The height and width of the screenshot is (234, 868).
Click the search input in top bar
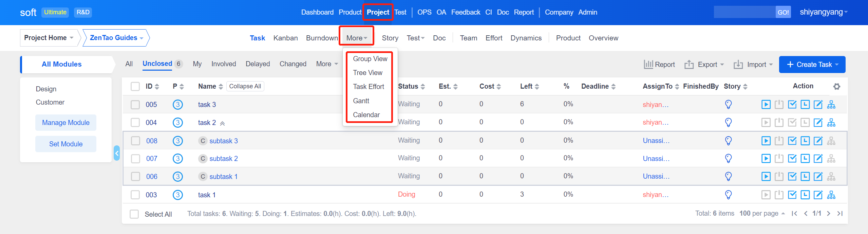744,12
